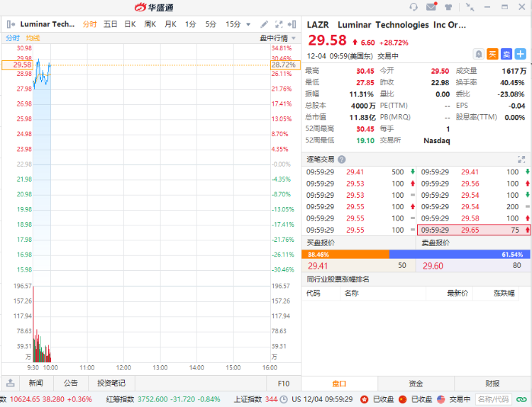Click the orange 38.46% bid ratio bar
The image size is (532, 407).
(x=345, y=255)
